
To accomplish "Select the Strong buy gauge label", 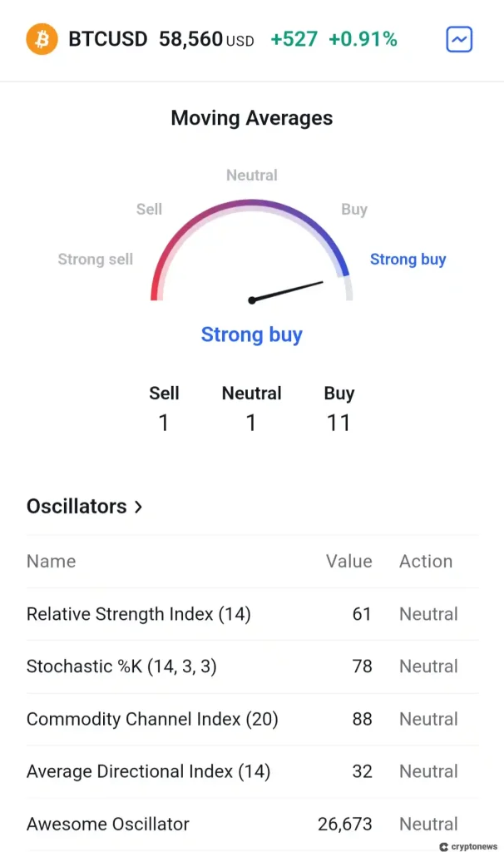I will pyautogui.click(x=408, y=260).
